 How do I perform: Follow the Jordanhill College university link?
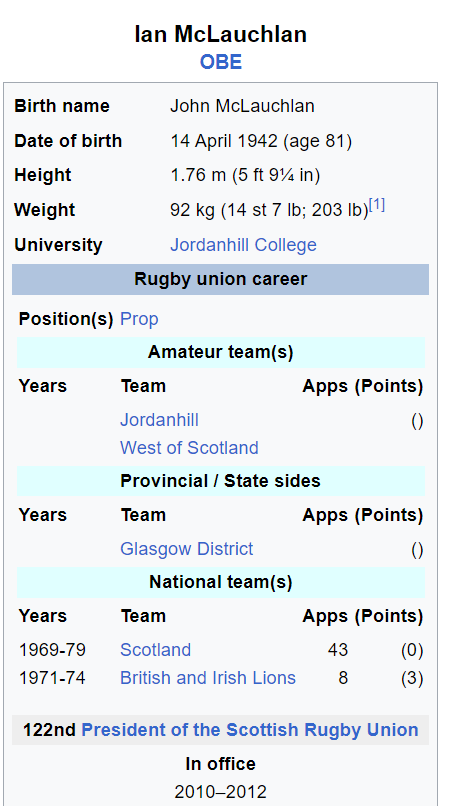point(243,245)
